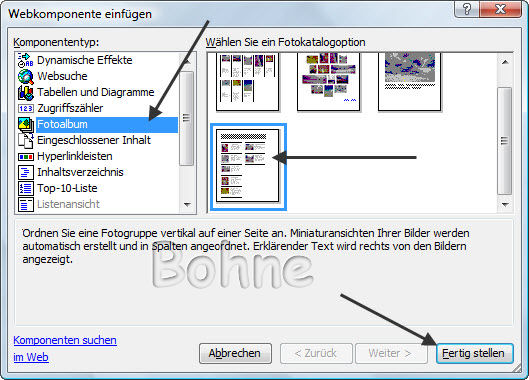The width and height of the screenshot is (529, 380).
Task: Select the Inhaltsverzeichnis icon
Action: coord(26,172)
